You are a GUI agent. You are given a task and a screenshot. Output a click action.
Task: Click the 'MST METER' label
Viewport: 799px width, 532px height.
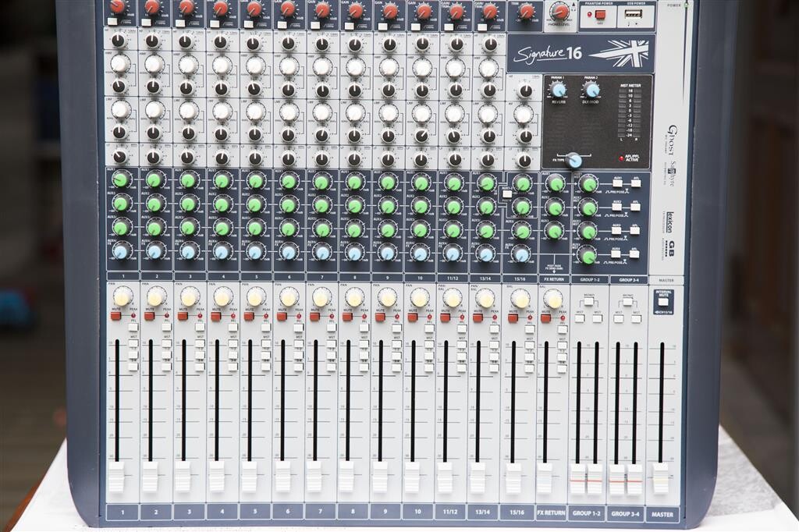(630, 85)
